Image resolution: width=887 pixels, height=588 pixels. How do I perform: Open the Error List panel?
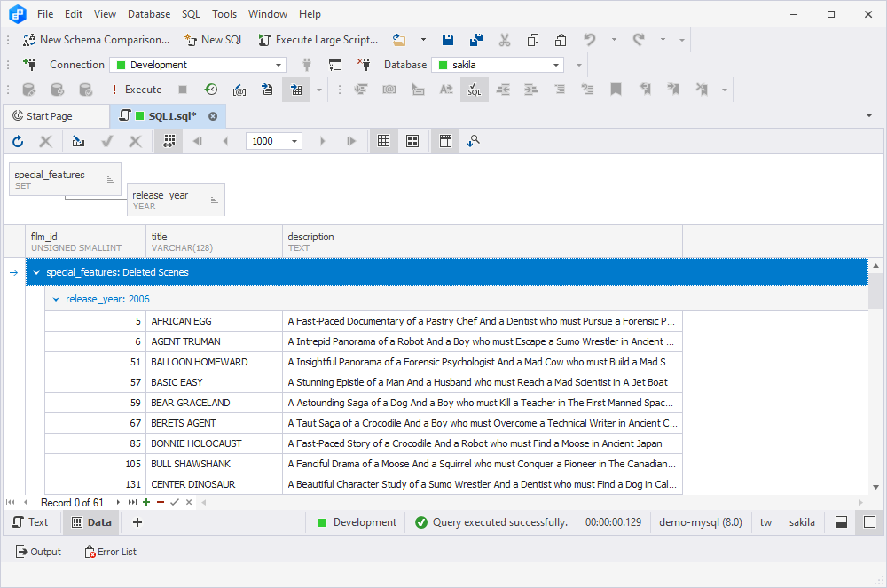110,552
